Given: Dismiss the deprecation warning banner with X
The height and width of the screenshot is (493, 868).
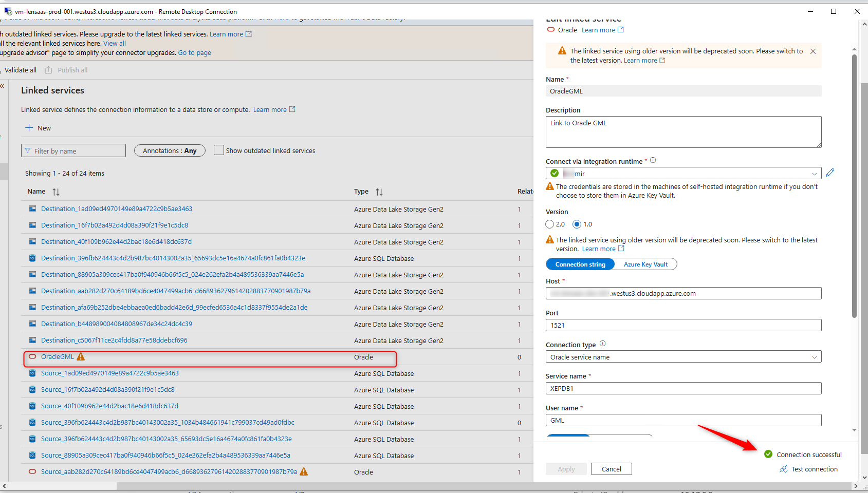Looking at the screenshot, I should 813,51.
